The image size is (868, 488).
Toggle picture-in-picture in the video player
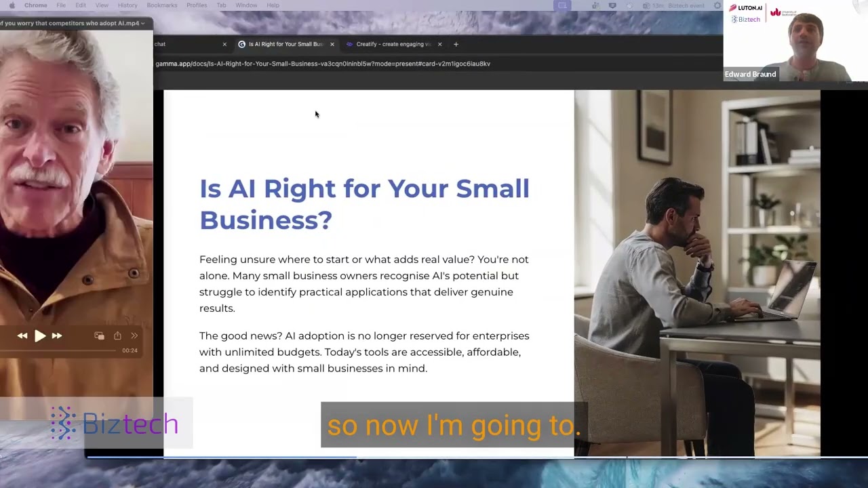(x=99, y=335)
